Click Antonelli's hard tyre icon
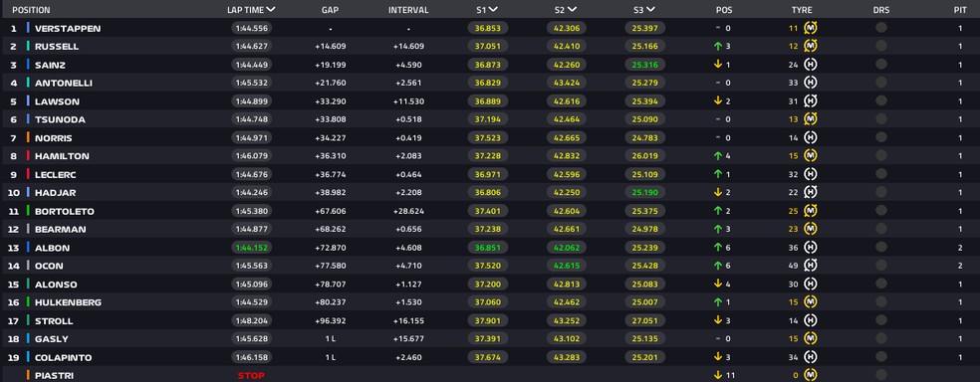This screenshot has width=980, height=382. point(811,83)
